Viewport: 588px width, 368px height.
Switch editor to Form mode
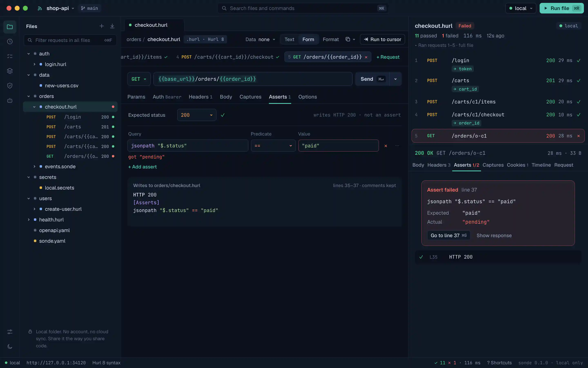coord(308,39)
